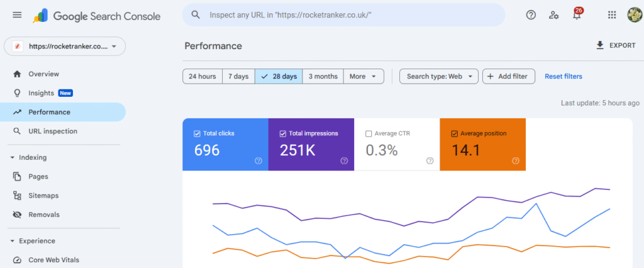
Task: Click the 'Last update: 5 hours ago' text
Action: (600, 103)
